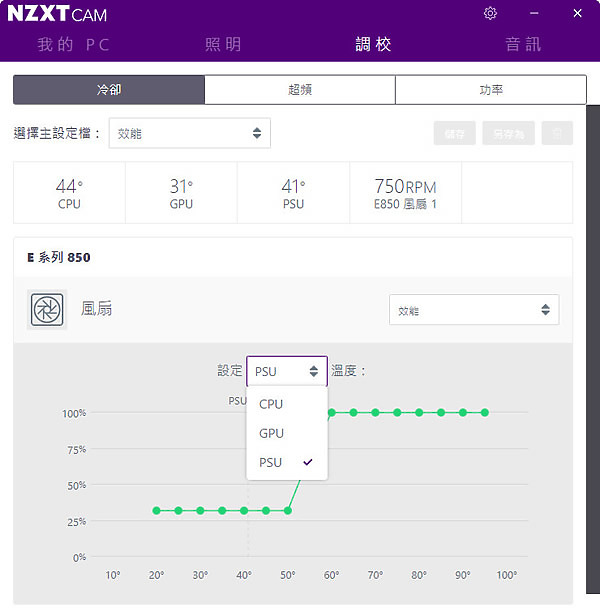The width and height of the screenshot is (600, 612).
Task: Click the disabled delete trash button
Action: tap(557, 133)
